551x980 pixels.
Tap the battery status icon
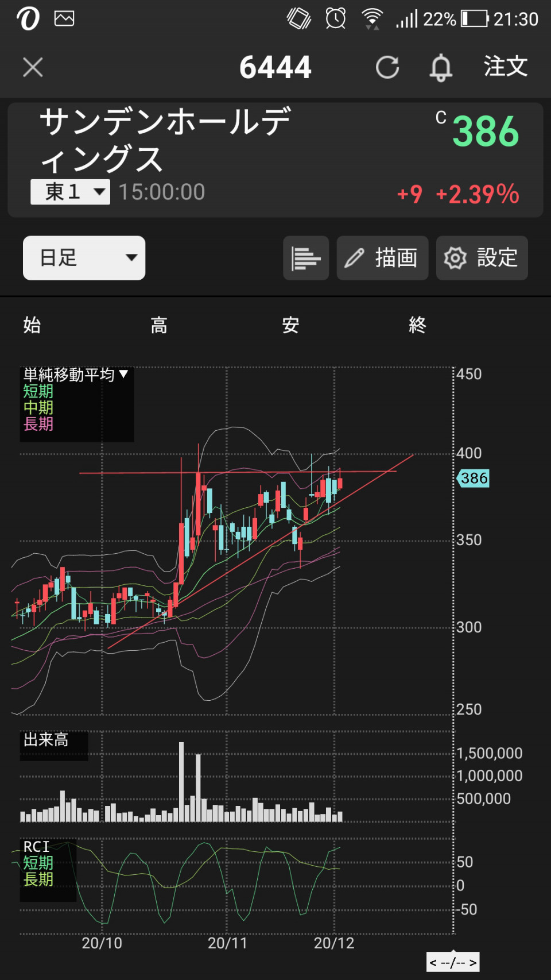coord(475,18)
